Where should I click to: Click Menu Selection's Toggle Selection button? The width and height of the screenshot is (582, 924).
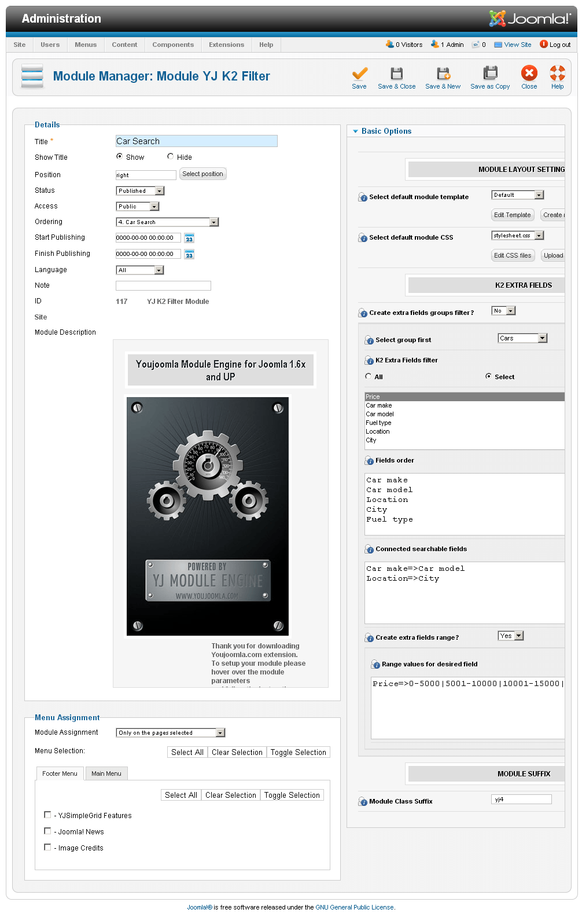[299, 752]
